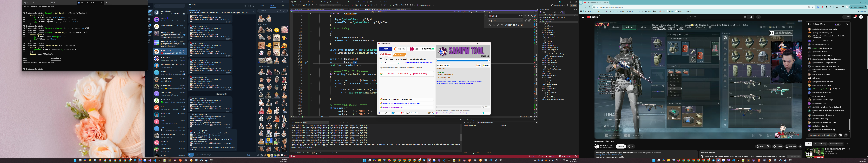Open Debug configuration dropdown
Image resolution: width=868 pixels, height=163 pixels.
(x=324, y=5)
